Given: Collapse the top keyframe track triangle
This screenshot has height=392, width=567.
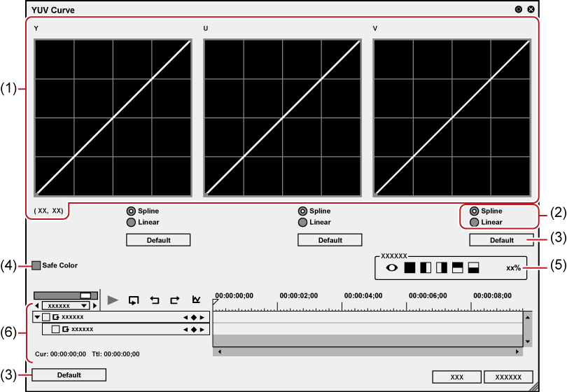Looking at the screenshot, I should pos(37,317).
